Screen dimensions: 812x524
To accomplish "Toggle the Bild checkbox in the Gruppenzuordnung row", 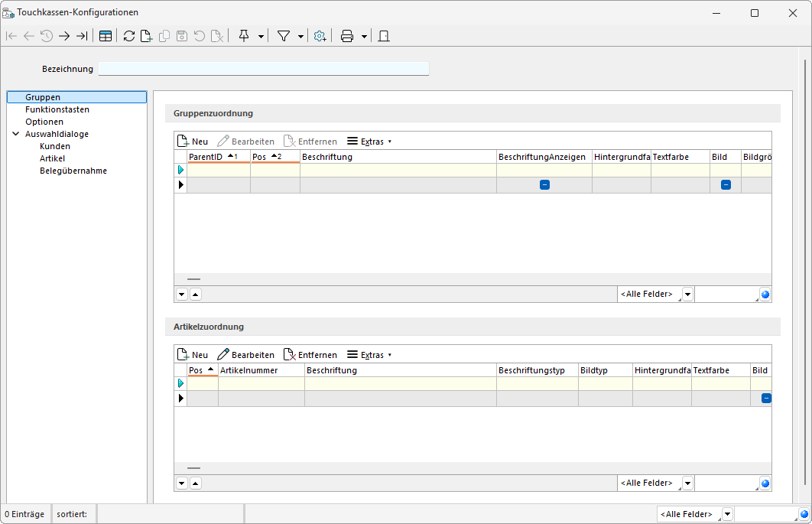I will coord(726,184).
